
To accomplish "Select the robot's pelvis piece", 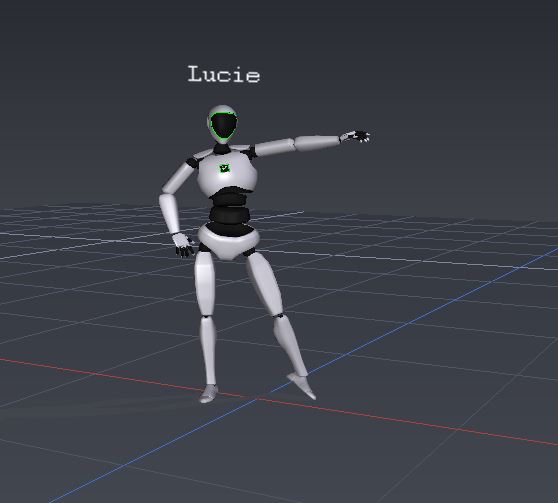I will (x=228, y=241).
